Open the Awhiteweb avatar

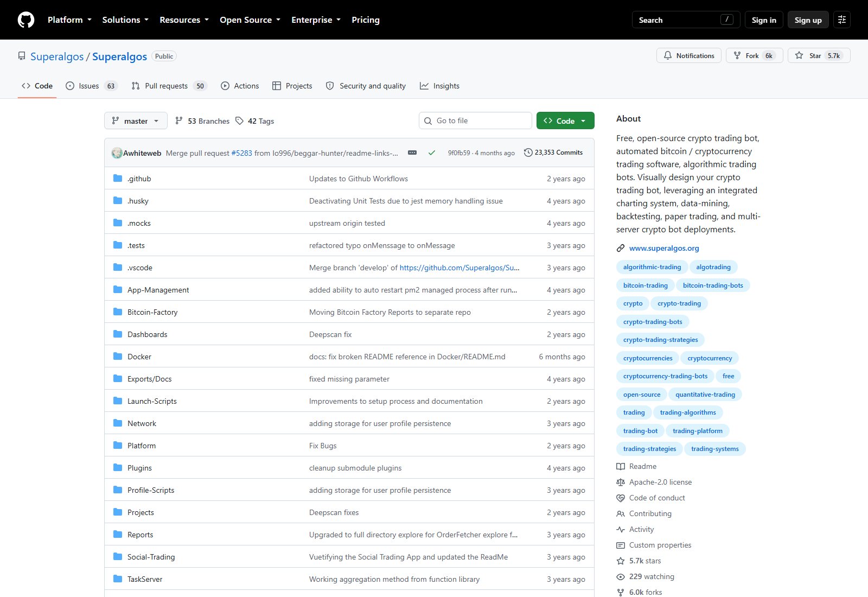(x=117, y=153)
